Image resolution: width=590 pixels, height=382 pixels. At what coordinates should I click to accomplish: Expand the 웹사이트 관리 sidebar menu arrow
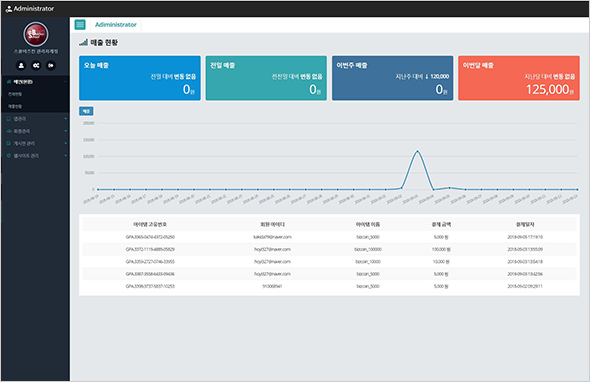tap(65, 156)
